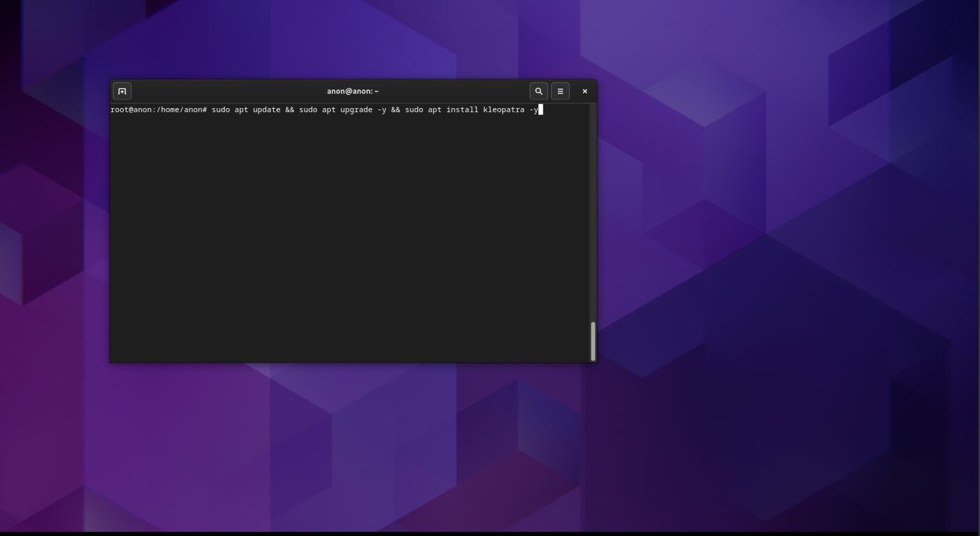This screenshot has height=536, width=980.
Task: Click the last 'apt' before 'install'
Action: [435, 110]
